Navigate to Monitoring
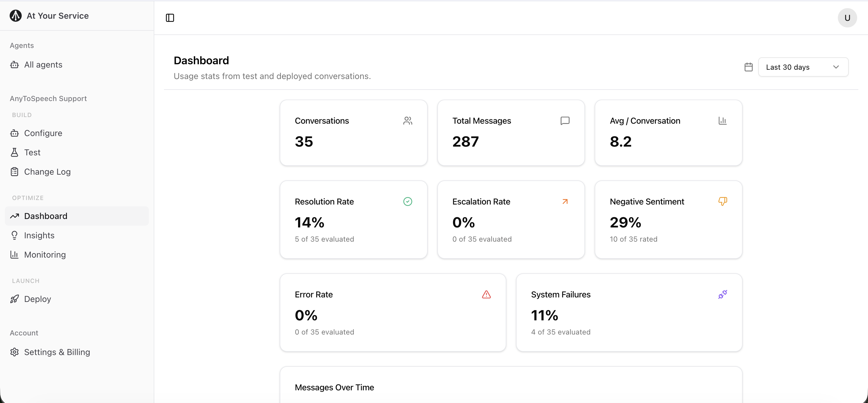 pos(45,255)
